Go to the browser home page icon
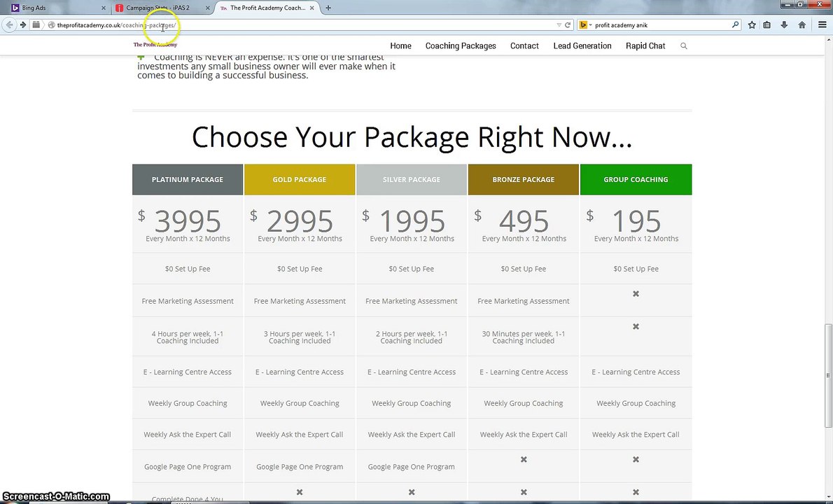833x504 pixels. [x=802, y=25]
